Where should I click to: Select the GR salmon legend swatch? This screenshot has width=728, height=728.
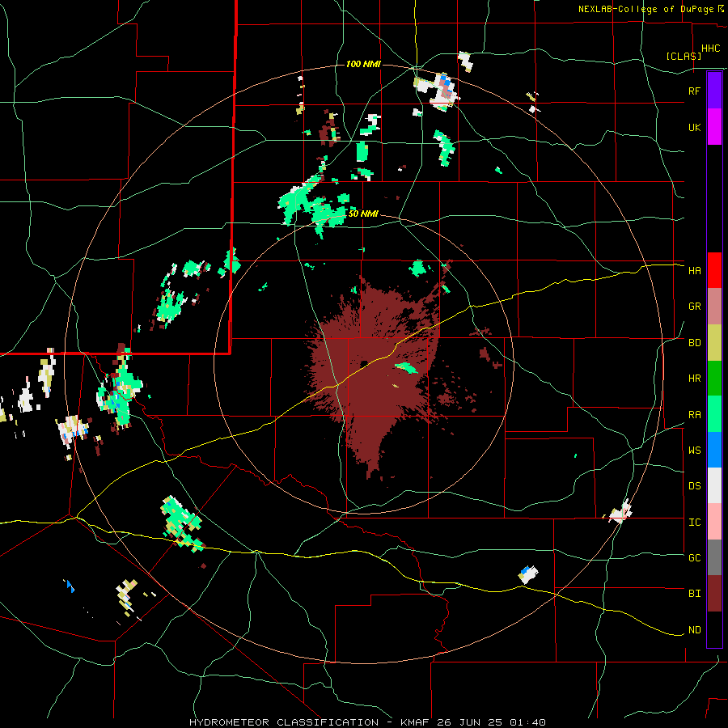(x=714, y=306)
